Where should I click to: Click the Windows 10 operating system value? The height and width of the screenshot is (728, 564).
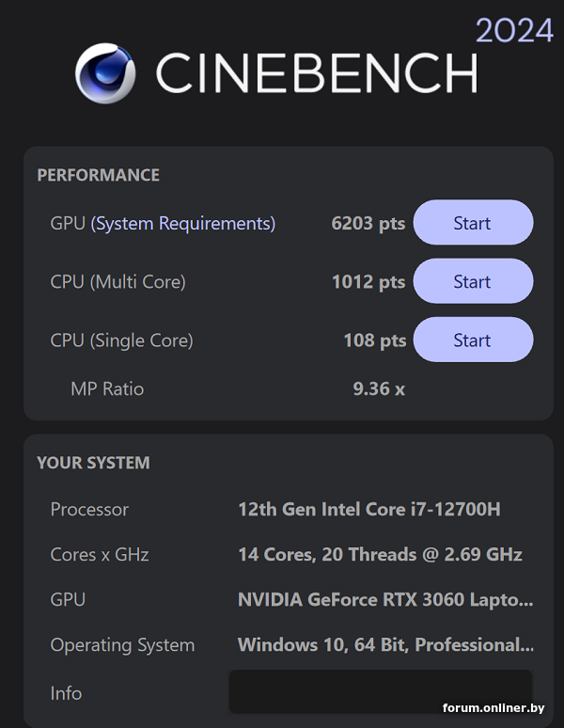[385, 645]
